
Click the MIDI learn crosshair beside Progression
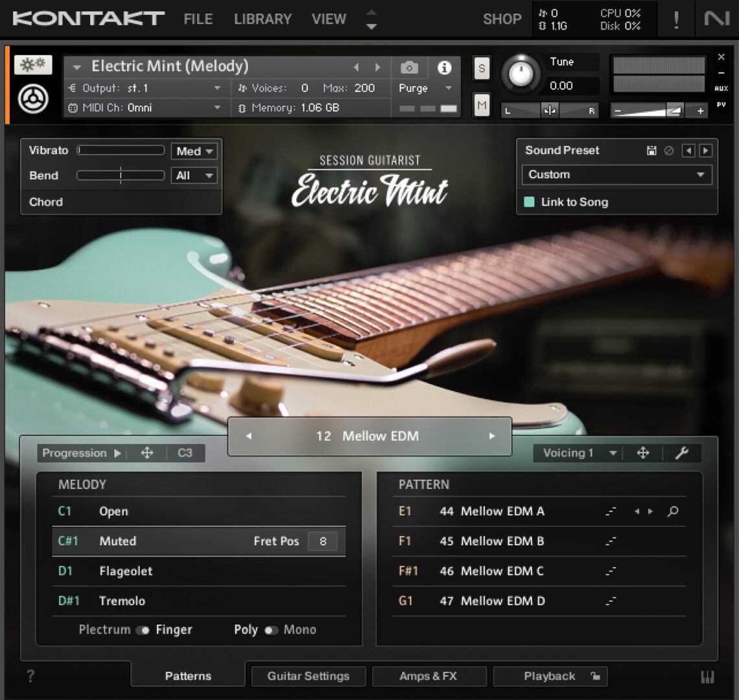click(147, 453)
